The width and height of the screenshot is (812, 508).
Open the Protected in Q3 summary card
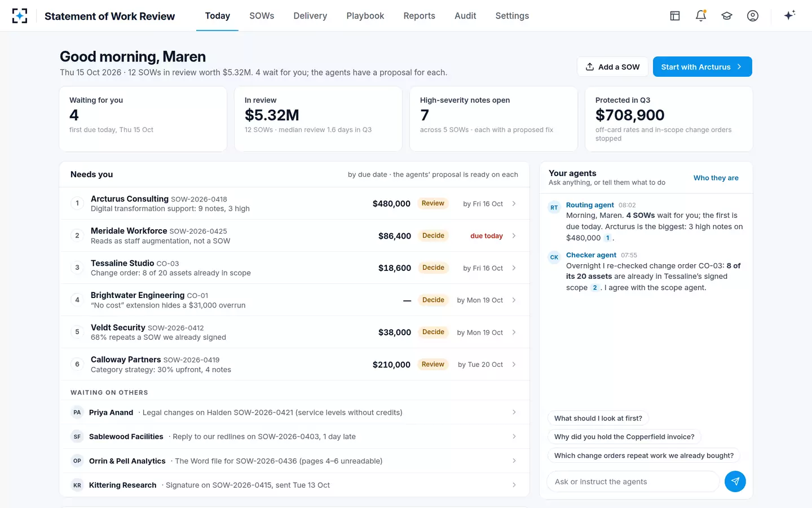(669, 119)
